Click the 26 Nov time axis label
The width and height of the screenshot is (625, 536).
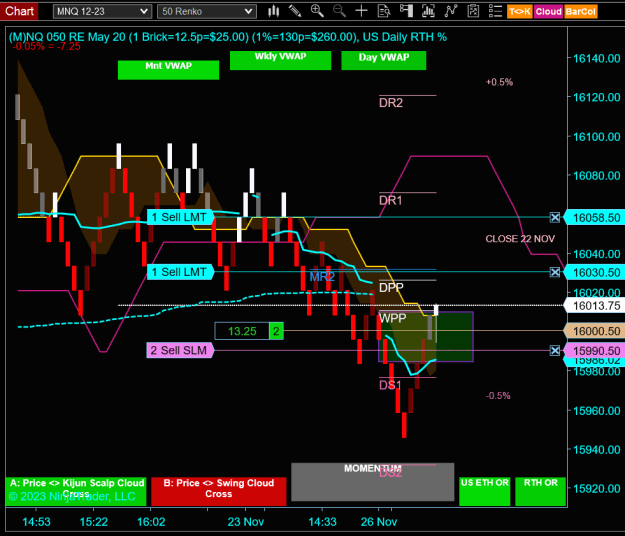coord(379,522)
